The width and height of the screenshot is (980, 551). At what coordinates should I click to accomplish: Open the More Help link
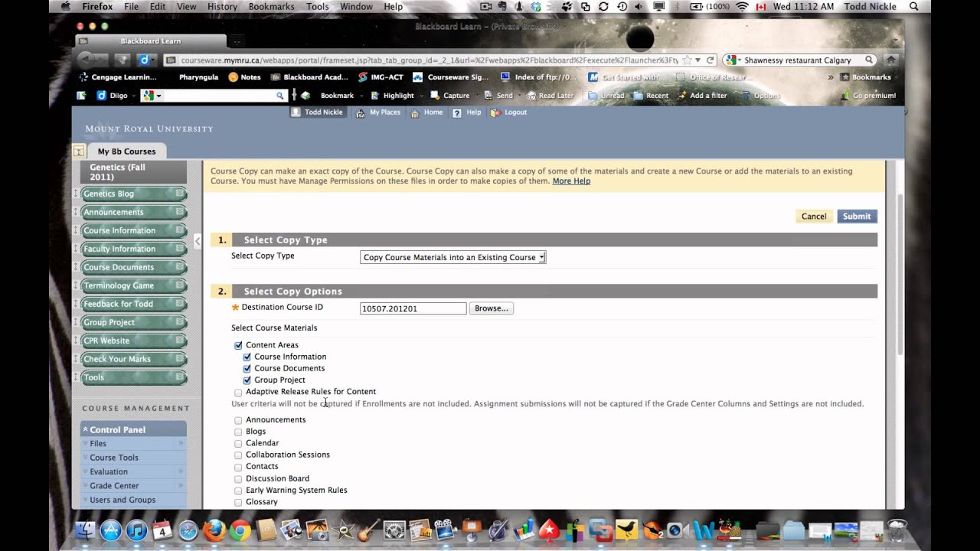click(571, 181)
